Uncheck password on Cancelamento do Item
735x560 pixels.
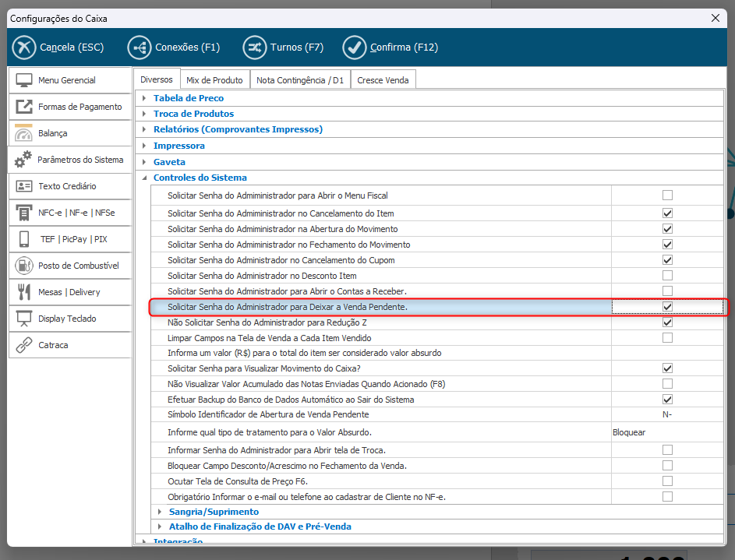point(667,213)
